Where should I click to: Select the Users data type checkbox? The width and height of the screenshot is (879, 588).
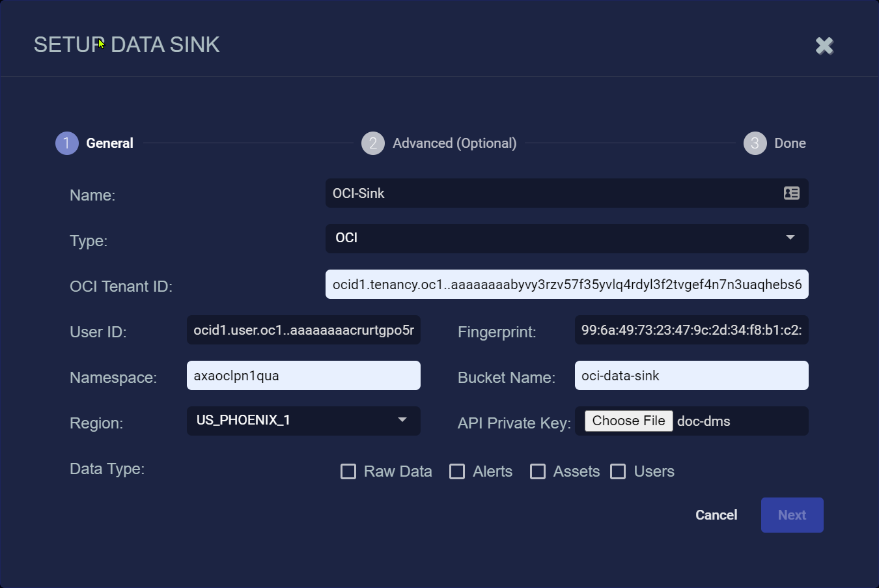(618, 471)
